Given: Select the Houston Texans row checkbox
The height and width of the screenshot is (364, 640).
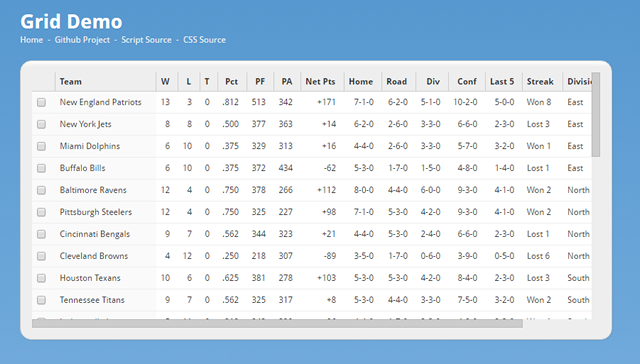Looking at the screenshot, I should click(x=41, y=279).
